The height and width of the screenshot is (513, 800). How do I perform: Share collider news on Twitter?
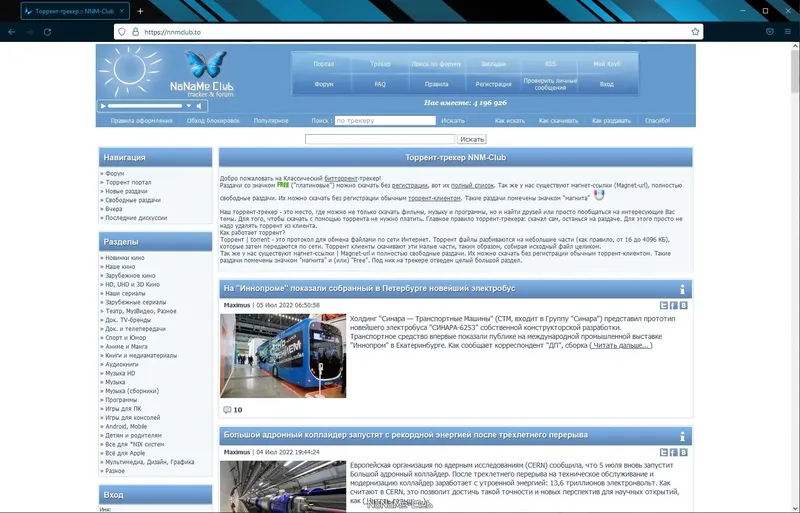pyautogui.click(x=663, y=452)
